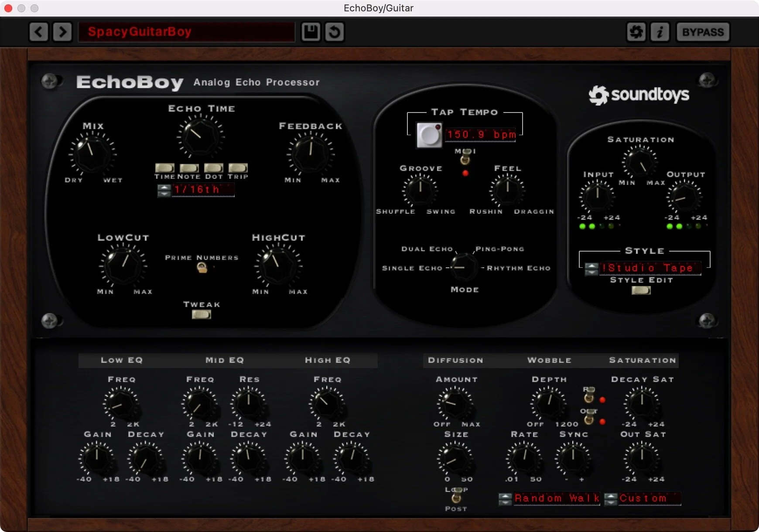Click the Mid EQ Res knob
The image size is (759, 532).
point(248,403)
